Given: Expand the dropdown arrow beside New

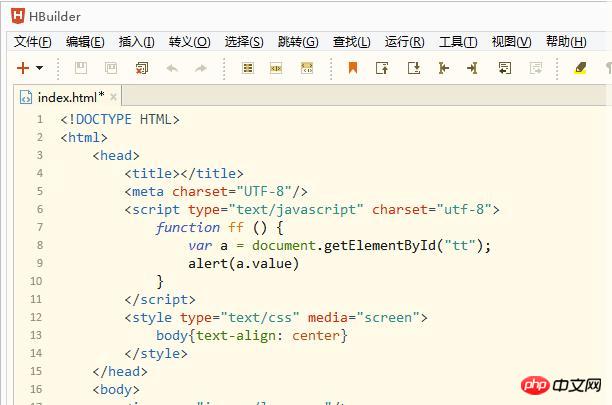Looking at the screenshot, I should click(x=39, y=68).
